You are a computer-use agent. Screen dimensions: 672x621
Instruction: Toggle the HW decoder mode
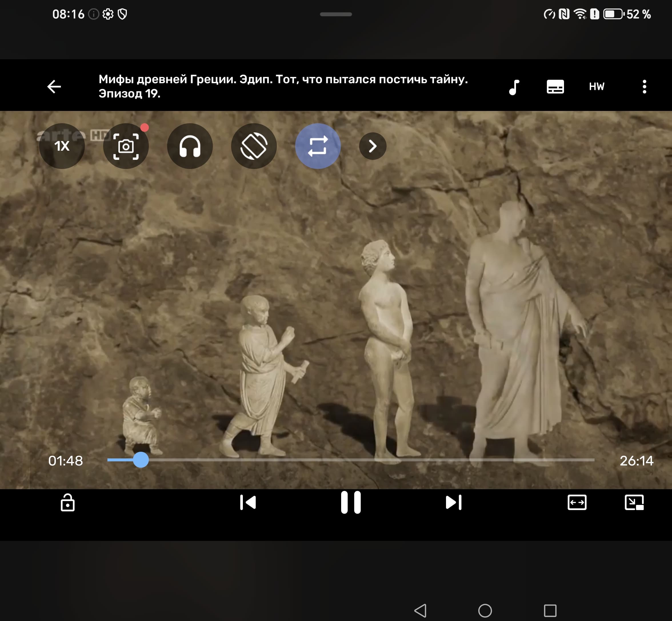[x=597, y=87]
